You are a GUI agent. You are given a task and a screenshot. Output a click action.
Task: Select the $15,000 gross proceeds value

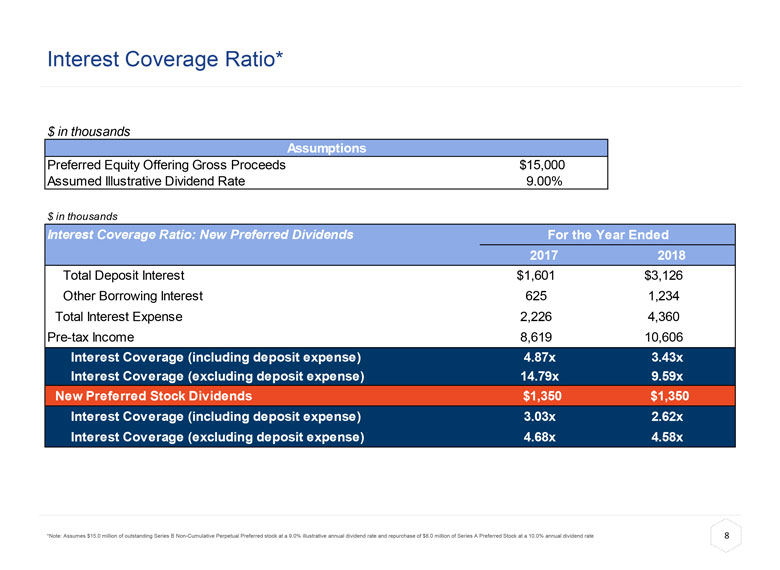point(542,165)
